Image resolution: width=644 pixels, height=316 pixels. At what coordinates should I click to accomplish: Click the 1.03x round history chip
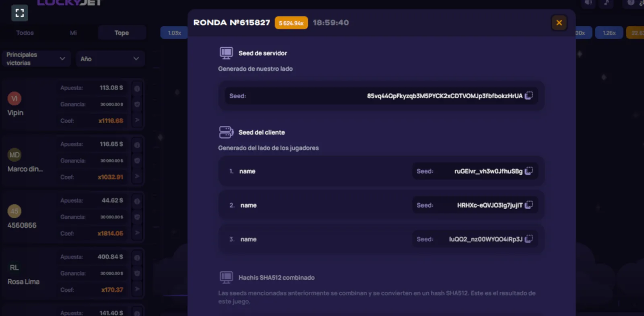174,33
